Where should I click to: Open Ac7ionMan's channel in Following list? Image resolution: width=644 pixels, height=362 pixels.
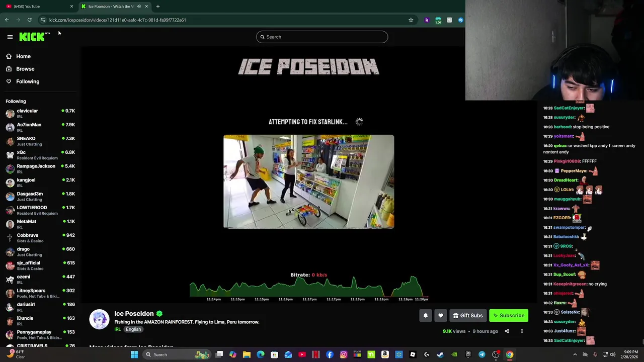point(40,127)
